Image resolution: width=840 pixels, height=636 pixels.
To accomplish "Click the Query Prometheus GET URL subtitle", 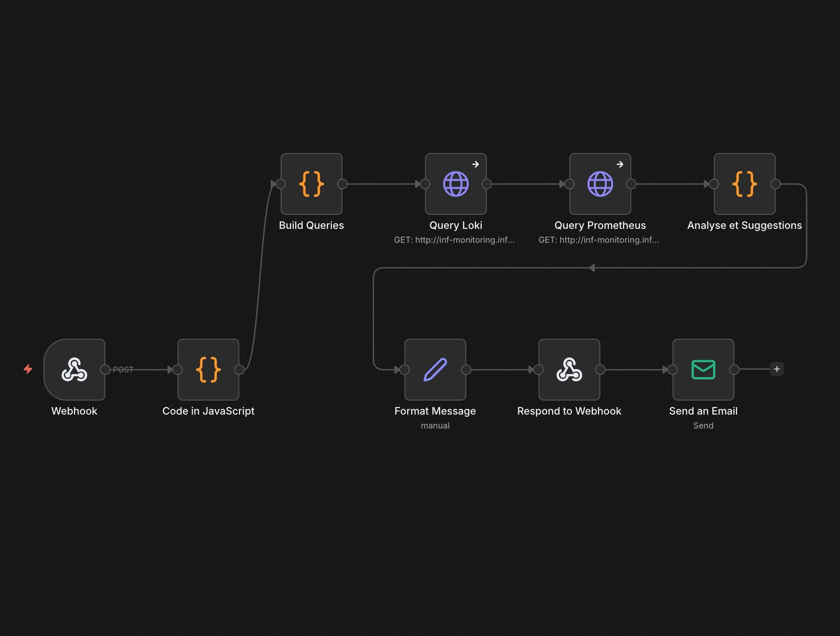I will [x=598, y=240].
